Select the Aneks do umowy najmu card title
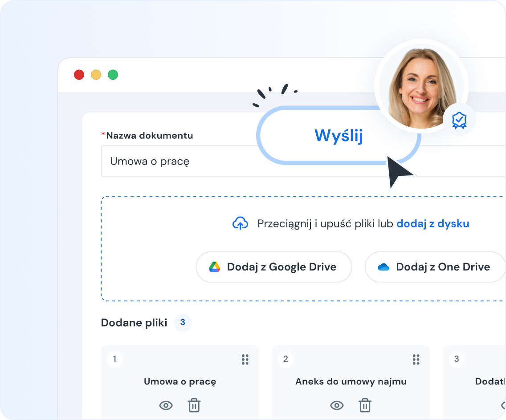506x420 pixels. pos(351,382)
